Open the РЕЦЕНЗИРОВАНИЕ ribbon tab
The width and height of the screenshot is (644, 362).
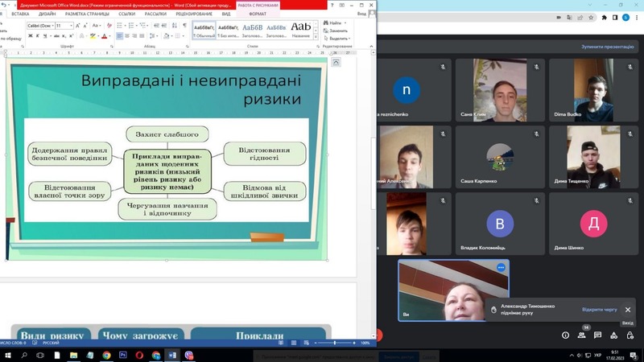click(194, 14)
